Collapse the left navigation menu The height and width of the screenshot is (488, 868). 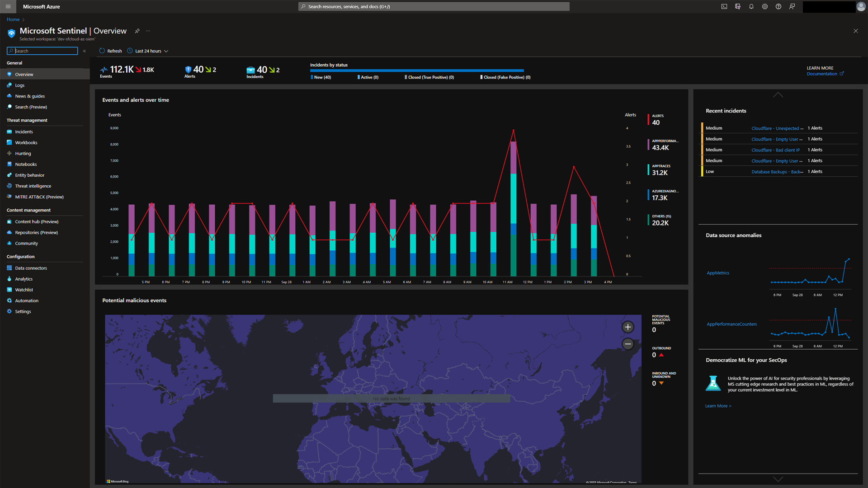click(85, 51)
